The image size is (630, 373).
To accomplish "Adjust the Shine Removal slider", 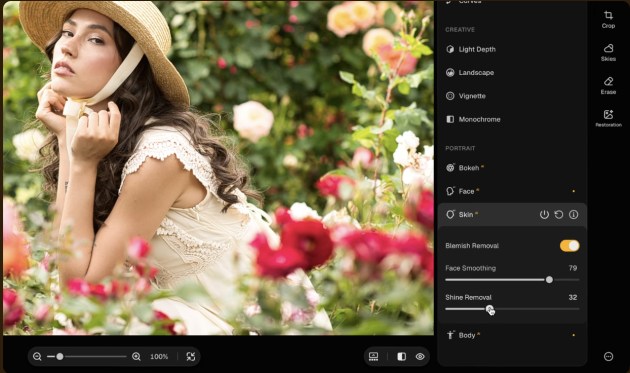I will 512,309.
